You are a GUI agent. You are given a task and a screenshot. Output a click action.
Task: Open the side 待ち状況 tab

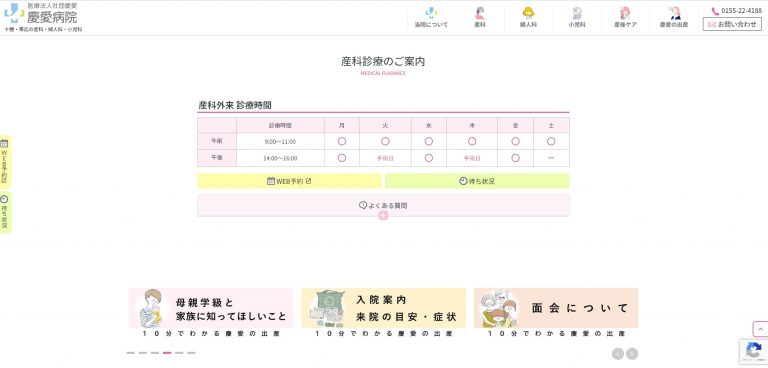[5, 212]
